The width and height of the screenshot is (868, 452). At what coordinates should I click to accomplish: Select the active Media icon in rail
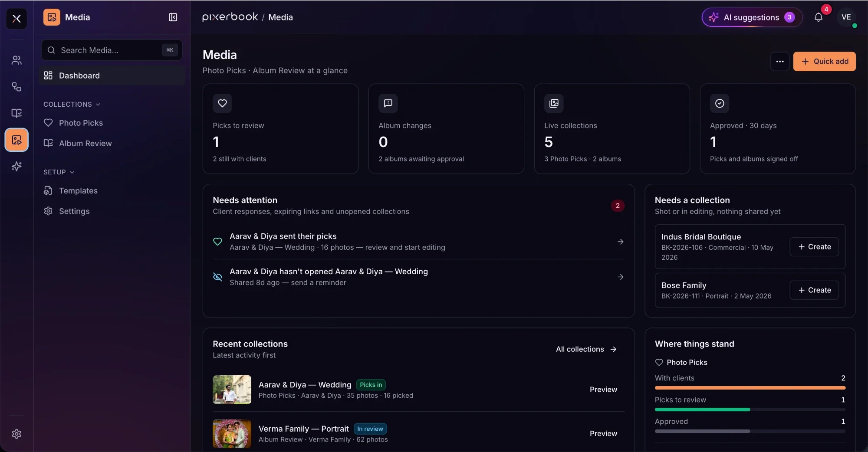tap(16, 140)
